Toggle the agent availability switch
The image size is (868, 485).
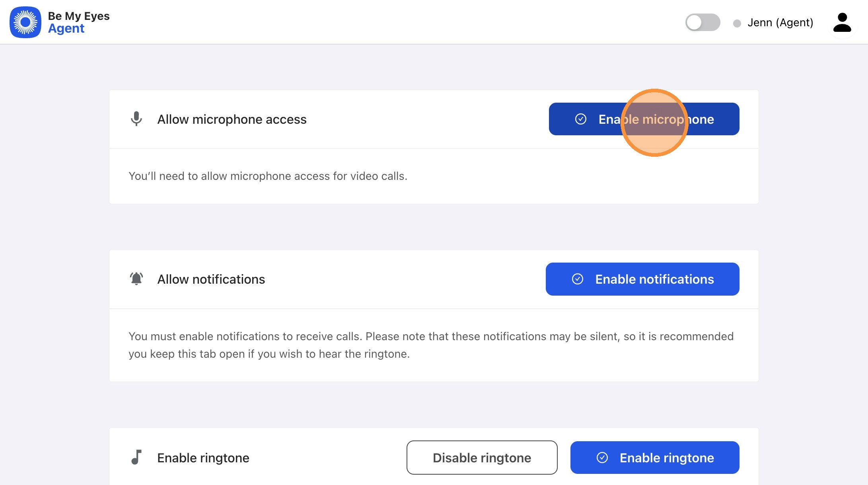pyautogui.click(x=703, y=22)
